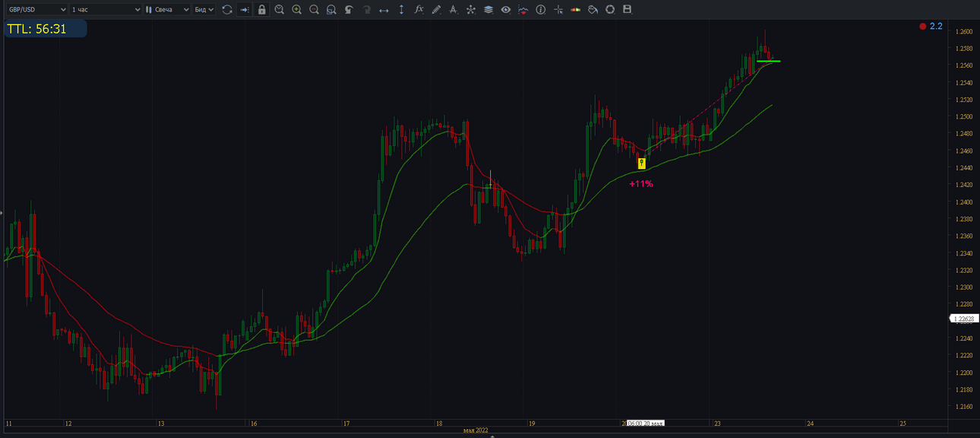Click the 2.2 value label

coord(936,27)
